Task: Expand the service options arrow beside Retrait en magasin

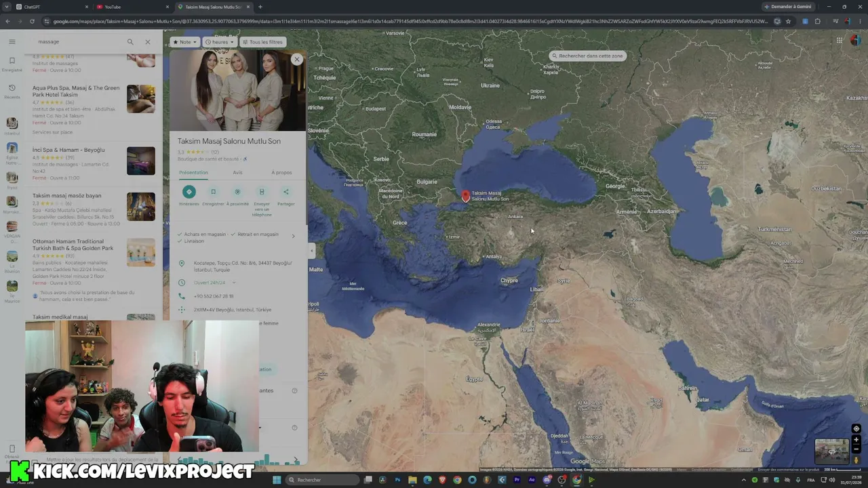Action: (x=294, y=237)
